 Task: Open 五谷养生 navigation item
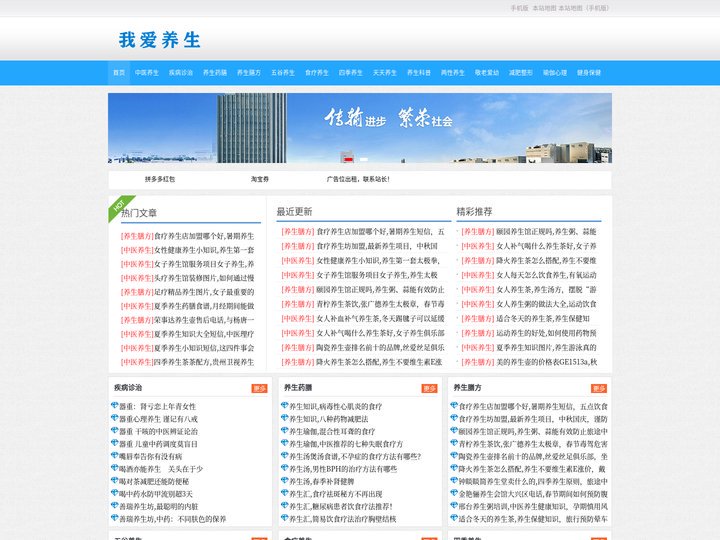pos(283,73)
